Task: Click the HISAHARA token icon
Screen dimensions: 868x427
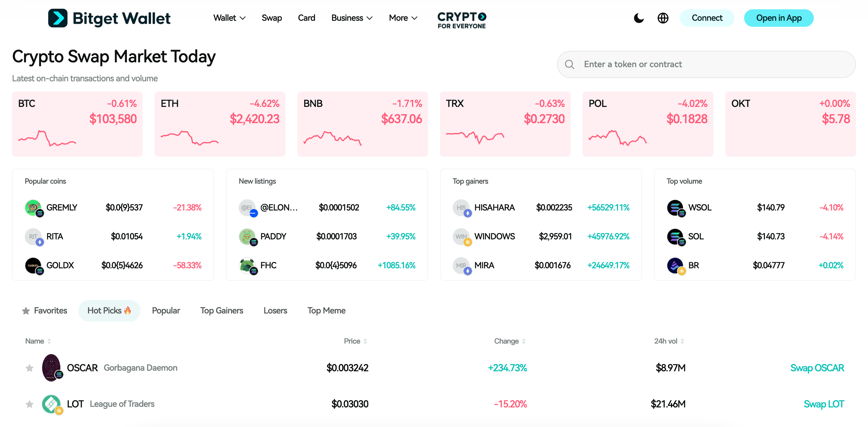Action: click(x=461, y=207)
